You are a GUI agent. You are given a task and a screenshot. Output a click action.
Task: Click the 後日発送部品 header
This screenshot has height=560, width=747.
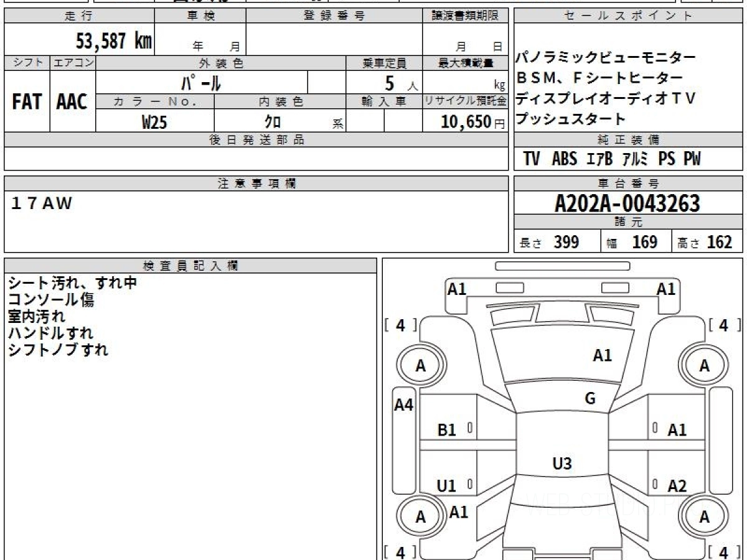click(256, 140)
